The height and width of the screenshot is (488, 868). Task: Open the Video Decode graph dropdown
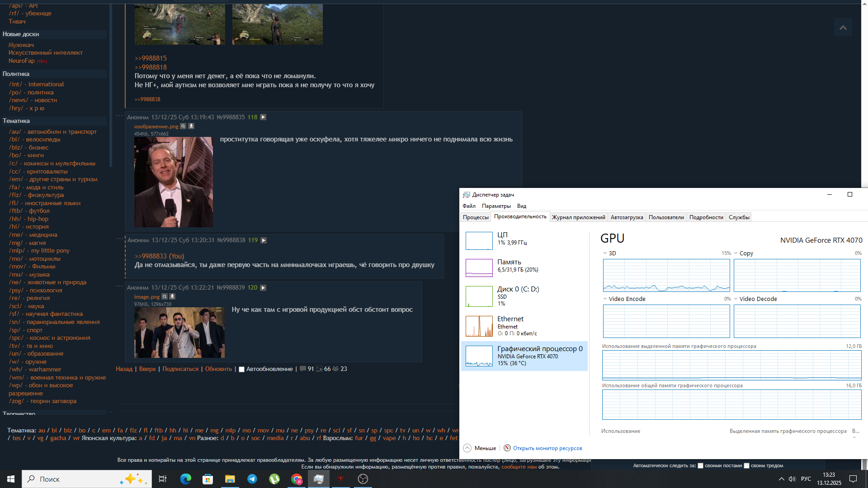pos(736,299)
